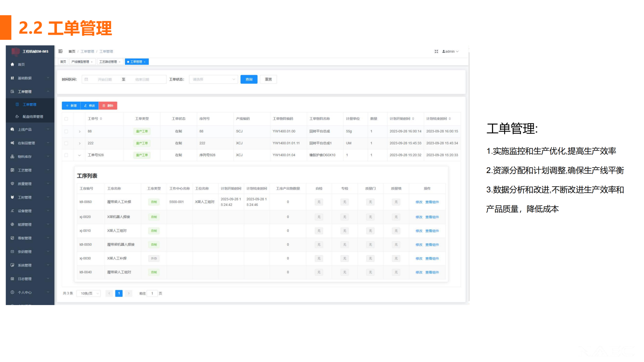The width and height of the screenshot is (644, 362).
Task: Click 首页 in the breadcrumb
Action: click(72, 52)
